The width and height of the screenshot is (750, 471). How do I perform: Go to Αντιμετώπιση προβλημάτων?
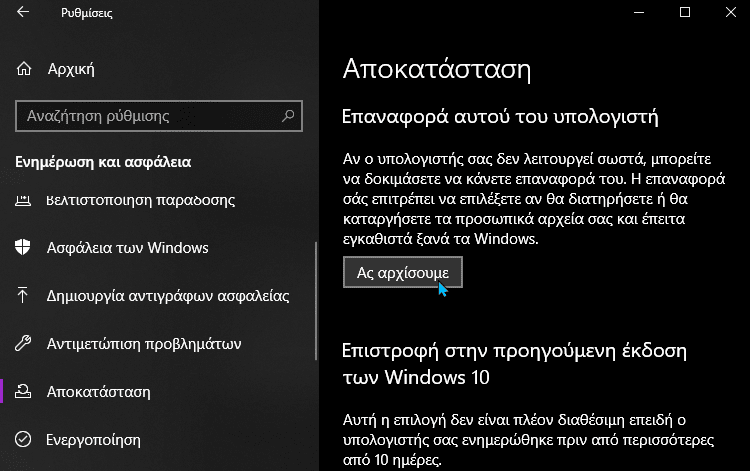click(144, 344)
